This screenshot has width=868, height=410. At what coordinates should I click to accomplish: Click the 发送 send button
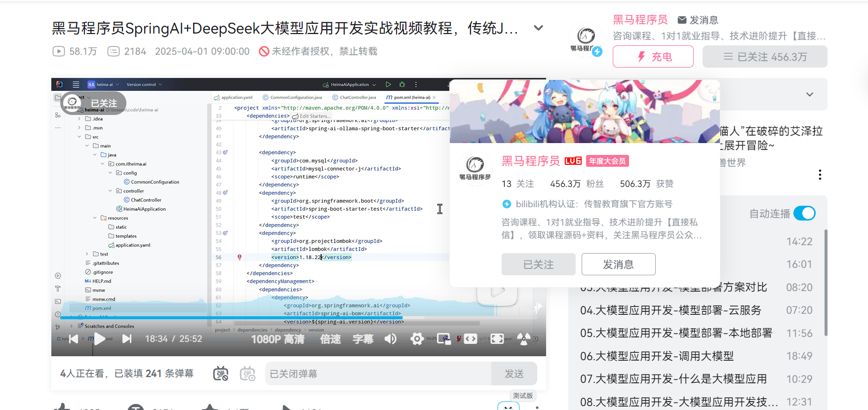tap(514, 373)
